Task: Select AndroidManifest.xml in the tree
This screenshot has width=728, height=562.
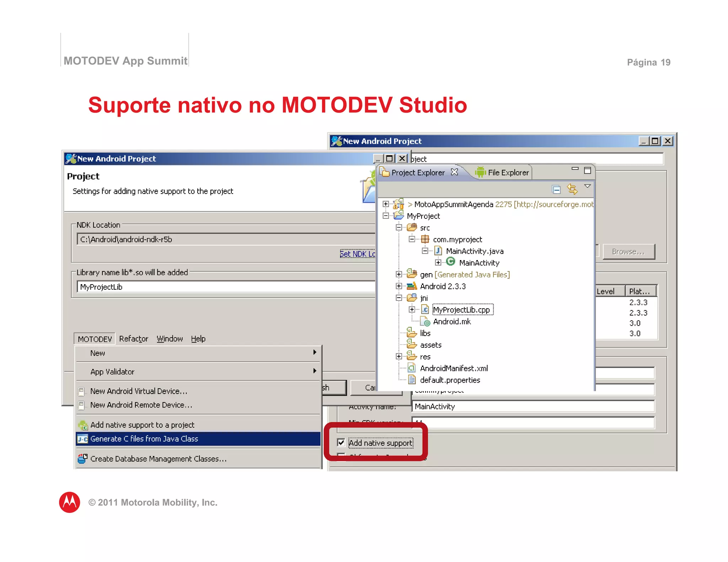Action: click(x=454, y=368)
